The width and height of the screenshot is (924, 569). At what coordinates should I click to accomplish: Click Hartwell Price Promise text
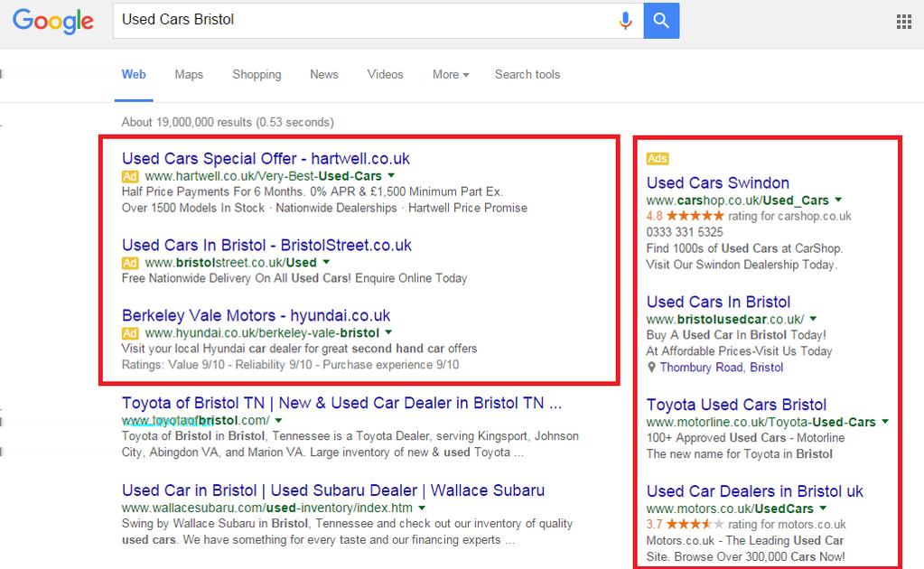coord(468,208)
